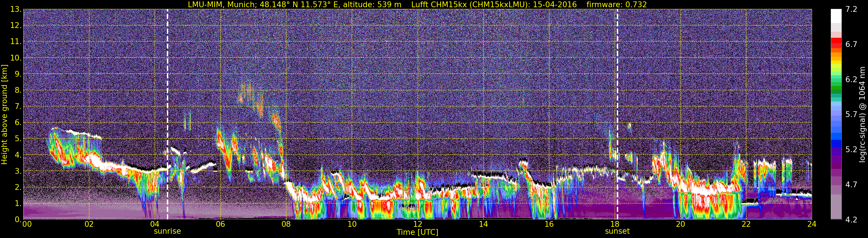Image resolution: width=868 pixels, height=238 pixels.
Task: Click the x-axis tick label '00'
Action: (27, 224)
